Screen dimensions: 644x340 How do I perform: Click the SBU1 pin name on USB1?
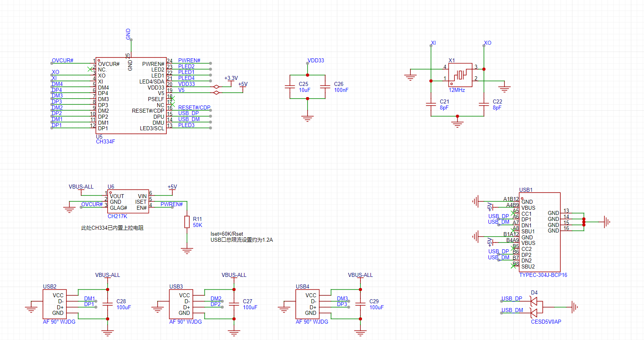528,231
